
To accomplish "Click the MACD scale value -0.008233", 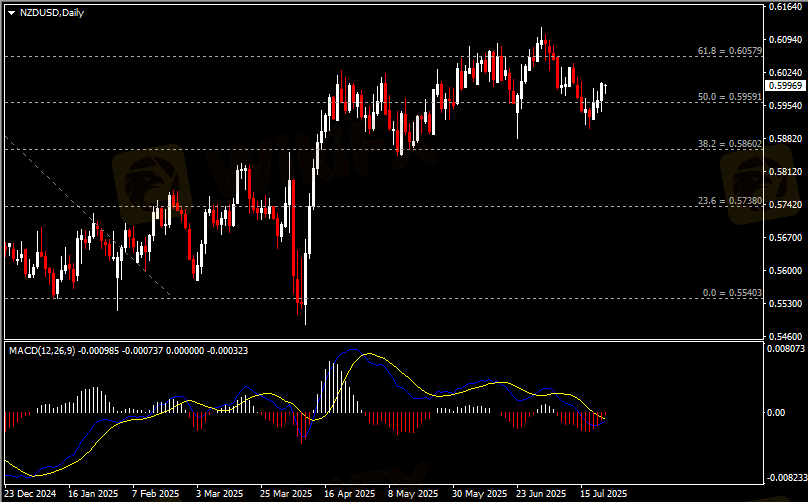I will point(786,478).
